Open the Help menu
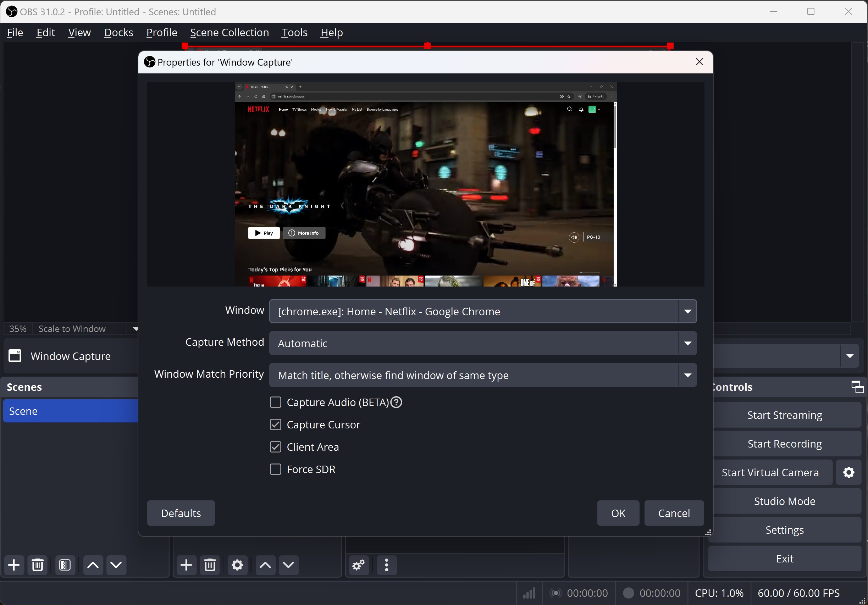The width and height of the screenshot is (868, 605). (x=332, y=33)
